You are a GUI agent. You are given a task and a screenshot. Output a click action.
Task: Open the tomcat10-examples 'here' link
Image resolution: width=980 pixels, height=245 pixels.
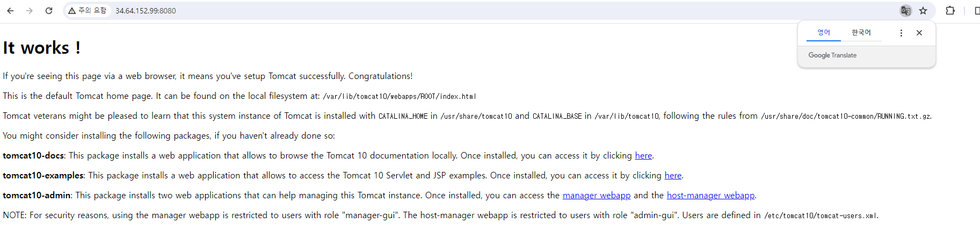(x=673, y=176)
